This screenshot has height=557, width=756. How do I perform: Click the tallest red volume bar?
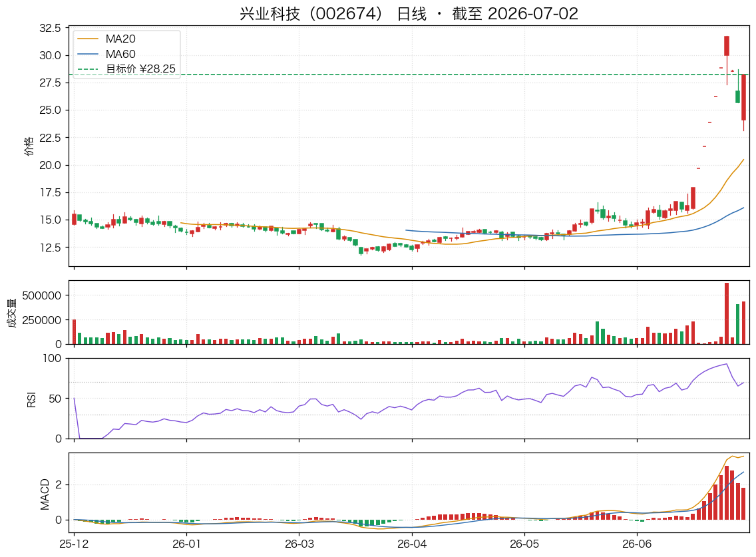point(727,313)
